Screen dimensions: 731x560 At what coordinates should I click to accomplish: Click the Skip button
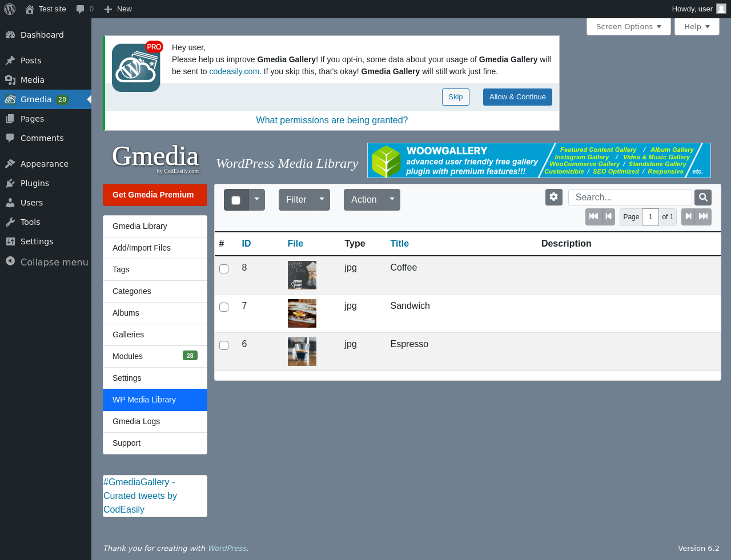pyautogui.click(x=456, y=97)
